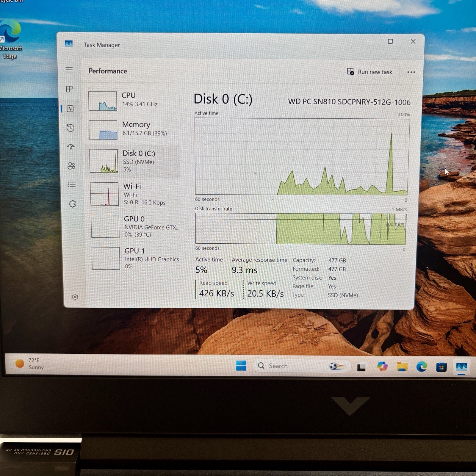Go to the Processes page icon
The image size is (476, 476).
[69, 89]
